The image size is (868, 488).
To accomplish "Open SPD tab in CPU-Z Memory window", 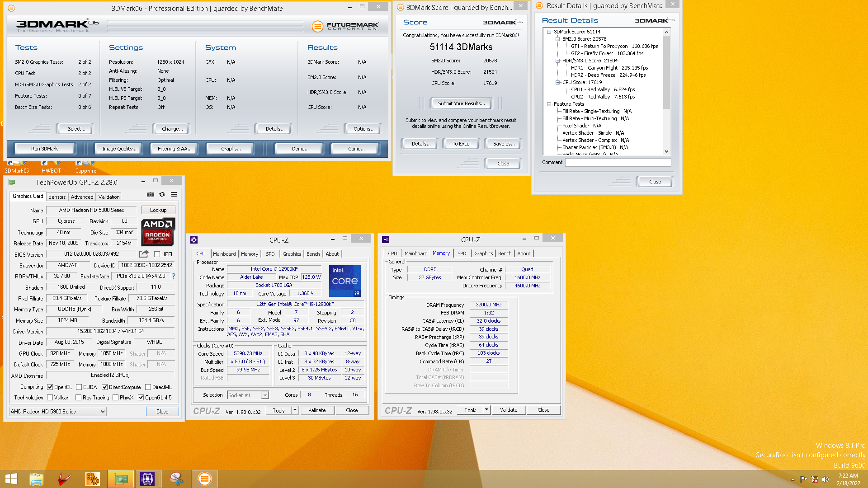I will 462,253.
